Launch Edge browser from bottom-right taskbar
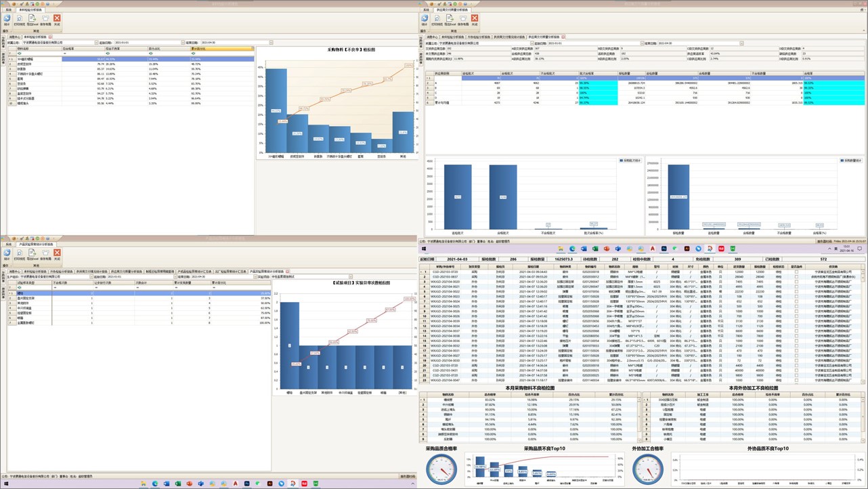 click(x=572, y=249)
